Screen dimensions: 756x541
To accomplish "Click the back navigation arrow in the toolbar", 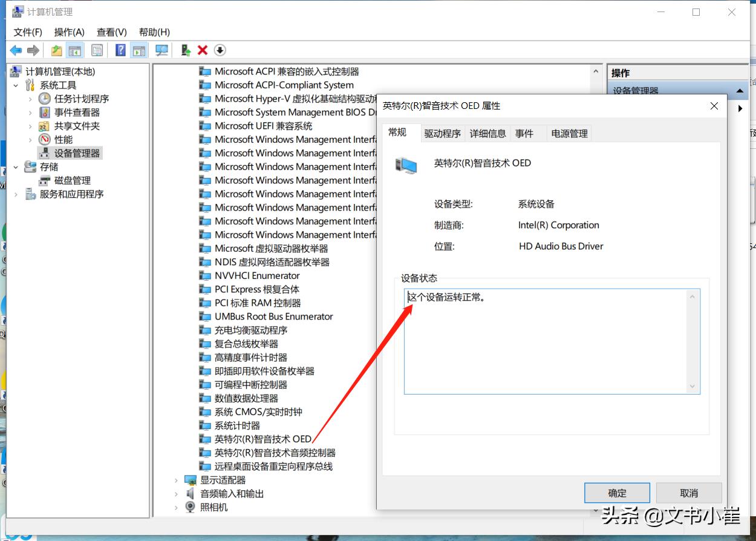I will point(16,50).
